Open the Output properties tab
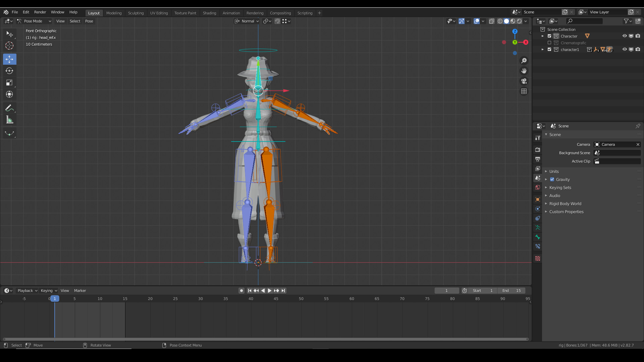Screen dimensions: 644x362 (x=538, y=159)
